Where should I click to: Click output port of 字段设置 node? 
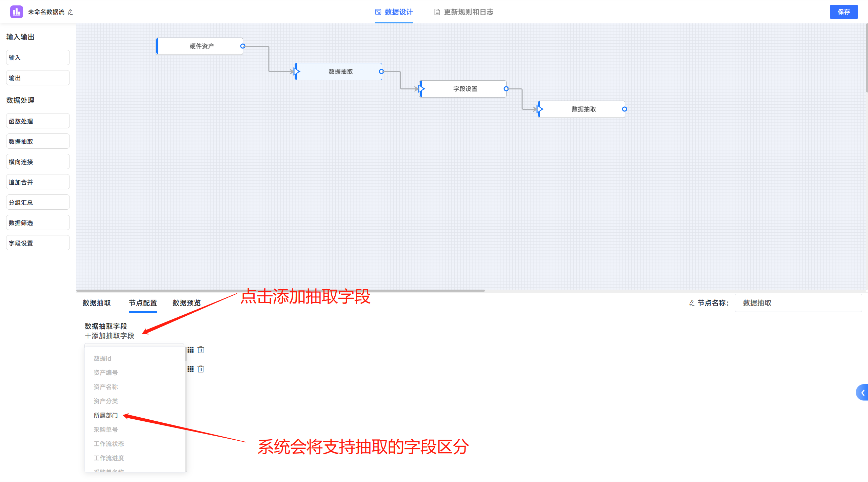[x=506, y=89]
